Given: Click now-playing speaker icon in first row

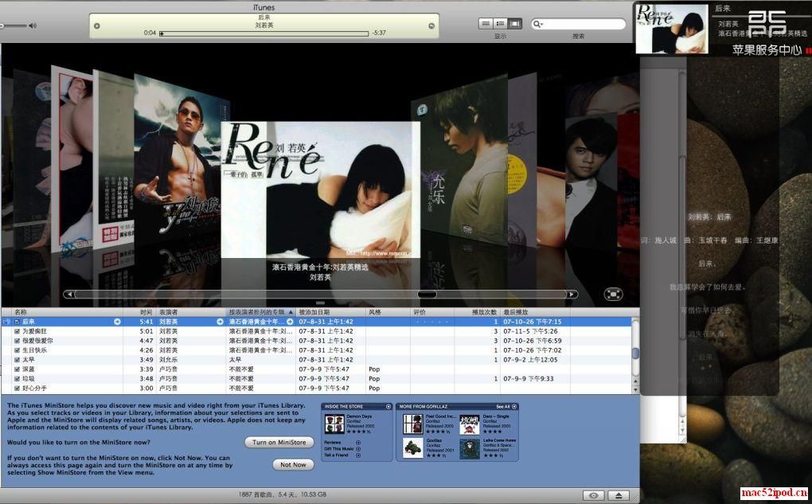Looking at the screenshot, I should point(6,322).
